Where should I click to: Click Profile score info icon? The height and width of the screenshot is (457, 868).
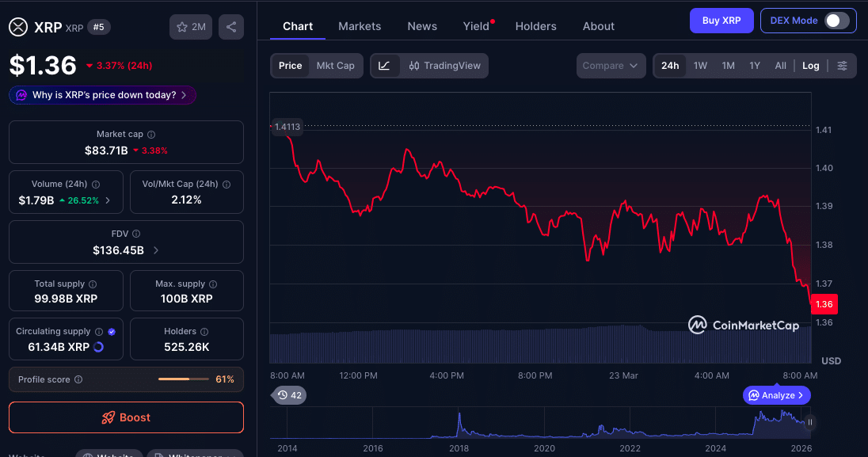(78, 379)
